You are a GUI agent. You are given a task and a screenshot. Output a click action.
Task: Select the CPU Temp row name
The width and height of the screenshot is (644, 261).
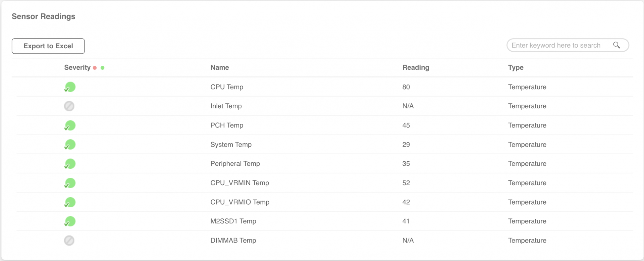(227, 87)
